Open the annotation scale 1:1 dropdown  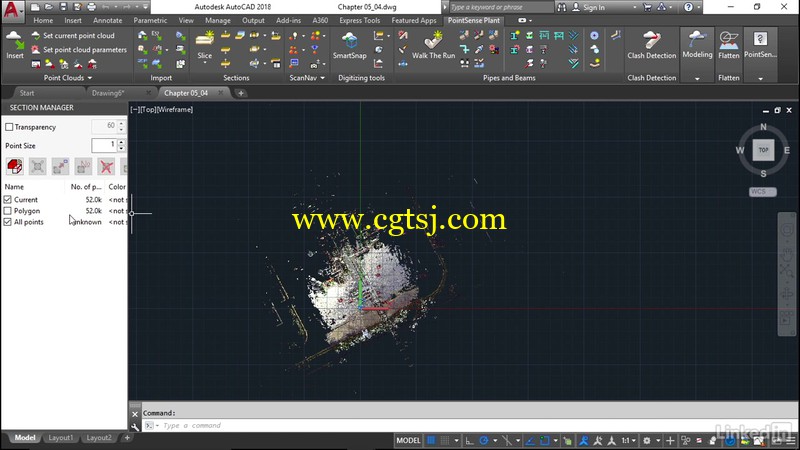click(628, 440)
